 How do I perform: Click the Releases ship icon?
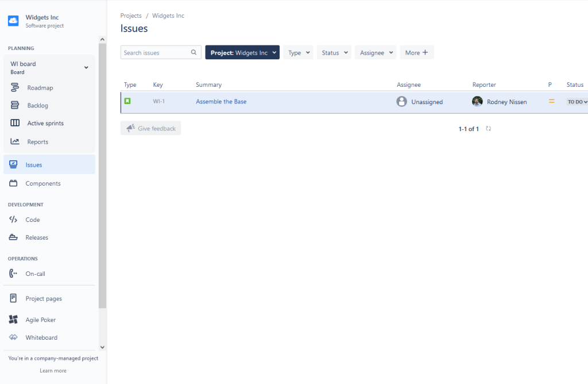13,237
